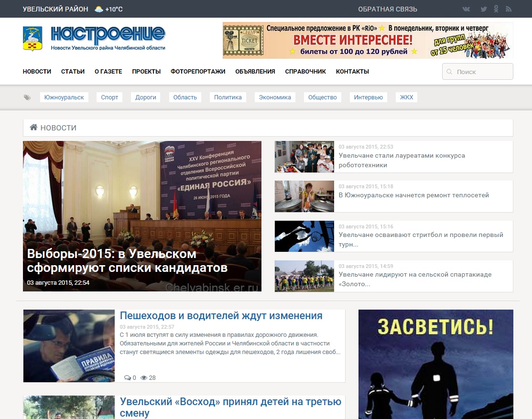Click the 03 августа 2015, 22:57 date
Screen dimensions: 532x419
point(147,327)
